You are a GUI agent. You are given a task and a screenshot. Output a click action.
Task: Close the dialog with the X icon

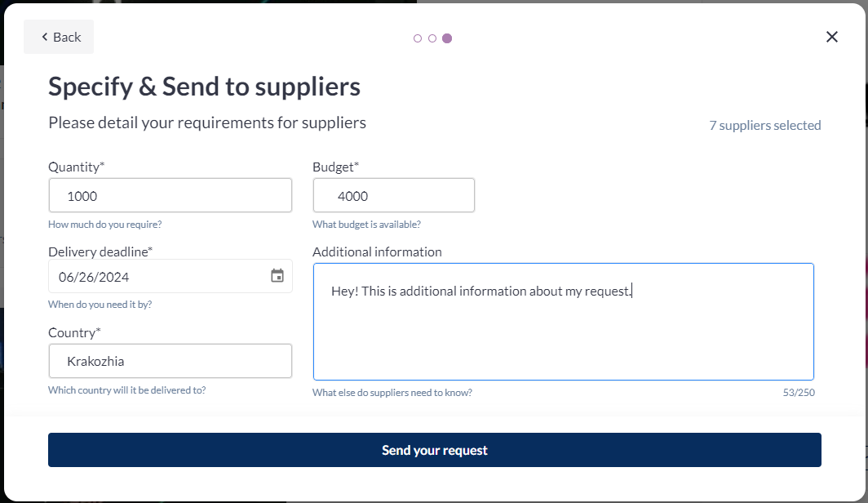pyautogui.click(x=831, y=37)
